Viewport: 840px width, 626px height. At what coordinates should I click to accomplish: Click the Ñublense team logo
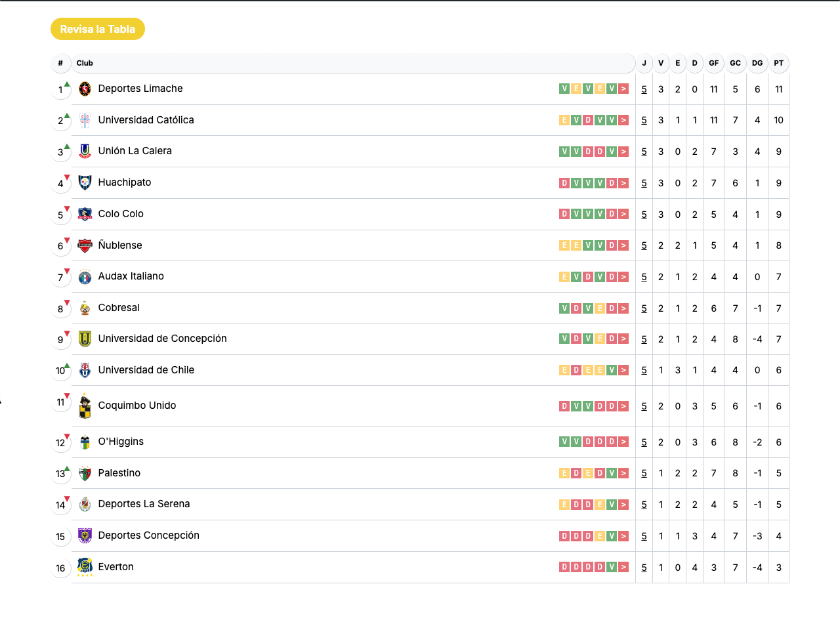pyautogui.click(x=85, y=245)
